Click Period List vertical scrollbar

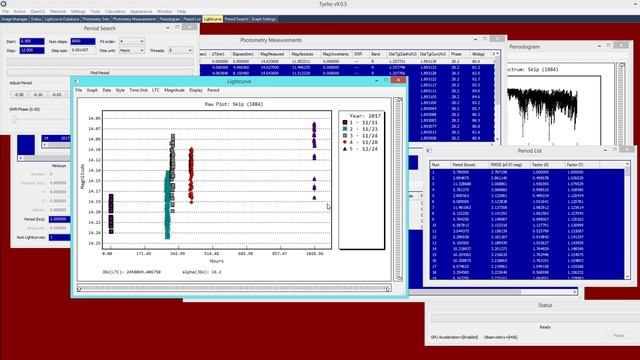pos(627,220)
